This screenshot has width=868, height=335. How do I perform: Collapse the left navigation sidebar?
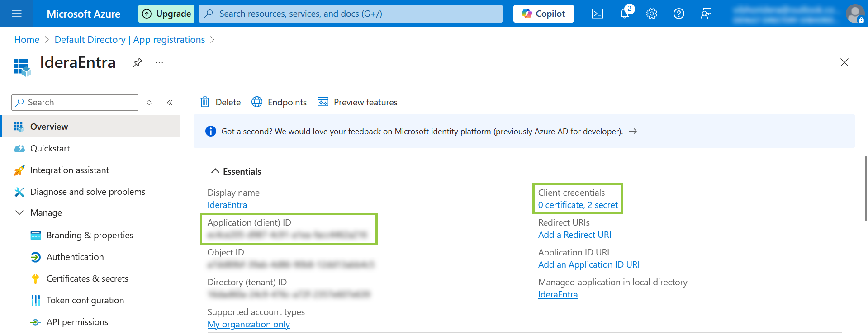coord(170,103)
